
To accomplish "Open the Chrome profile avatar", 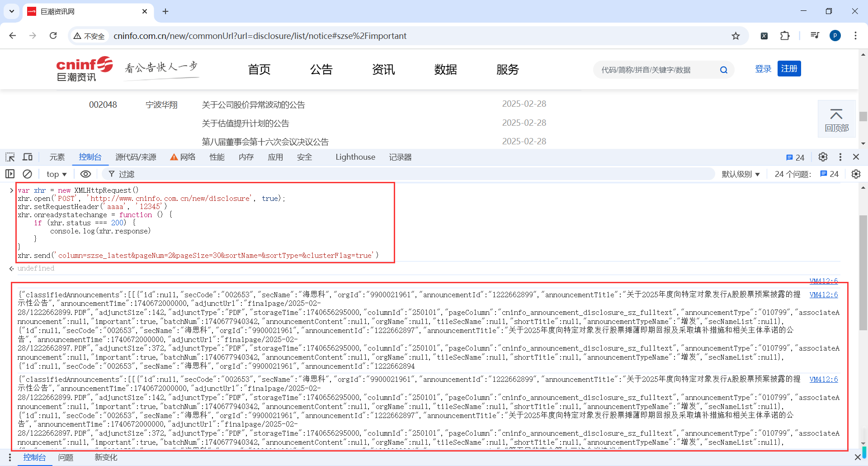I will pyautogui.click(x=835, y=36).
